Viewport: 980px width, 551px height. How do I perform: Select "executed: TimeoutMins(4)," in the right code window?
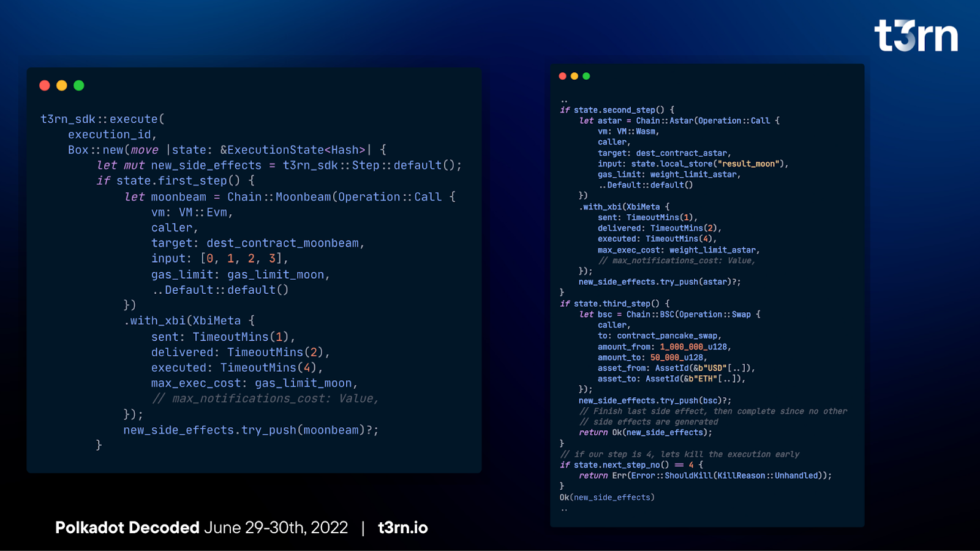click(x=657, y=239)
